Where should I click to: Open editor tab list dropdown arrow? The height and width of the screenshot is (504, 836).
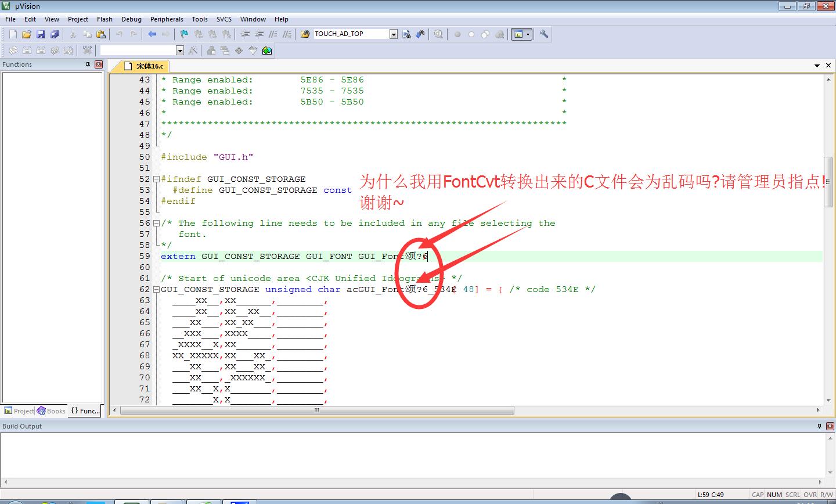coord(817,66)
